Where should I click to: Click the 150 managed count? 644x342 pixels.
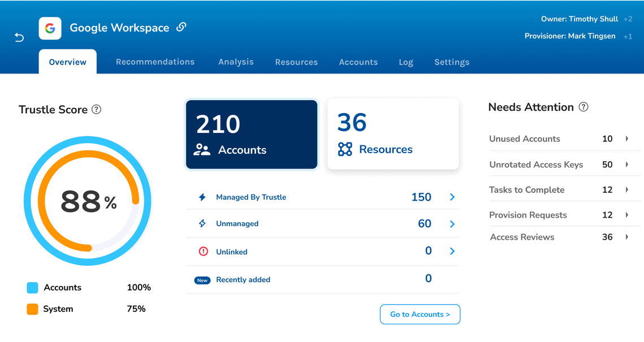pos(421,197)
